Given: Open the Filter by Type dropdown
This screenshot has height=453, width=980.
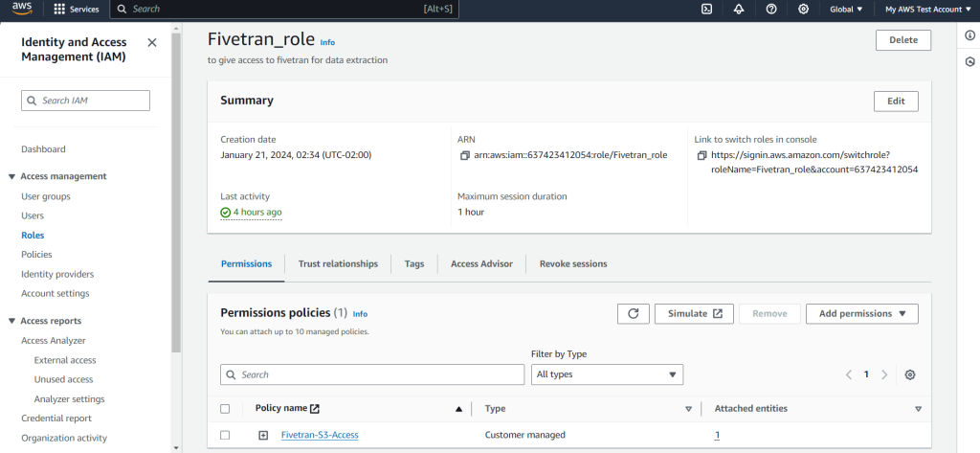Looking at the screenshot, I should tap(607, 374).
